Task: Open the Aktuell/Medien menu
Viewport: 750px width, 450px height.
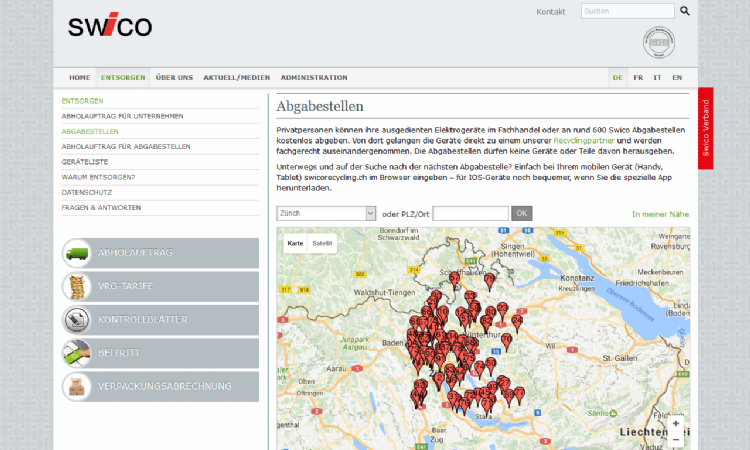Action: click(236, 77)
